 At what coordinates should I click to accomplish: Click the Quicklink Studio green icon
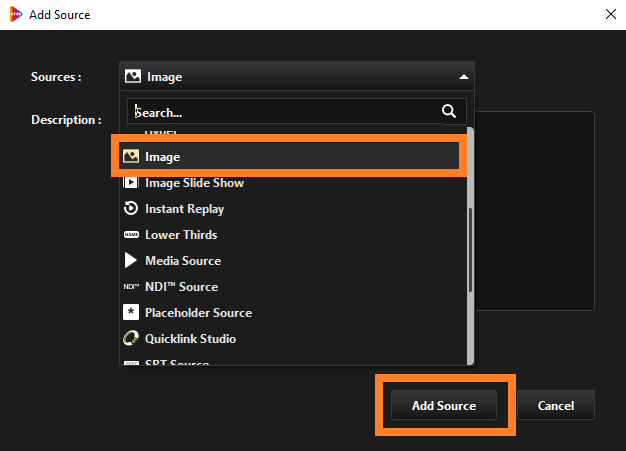click(x=131, y=338)
